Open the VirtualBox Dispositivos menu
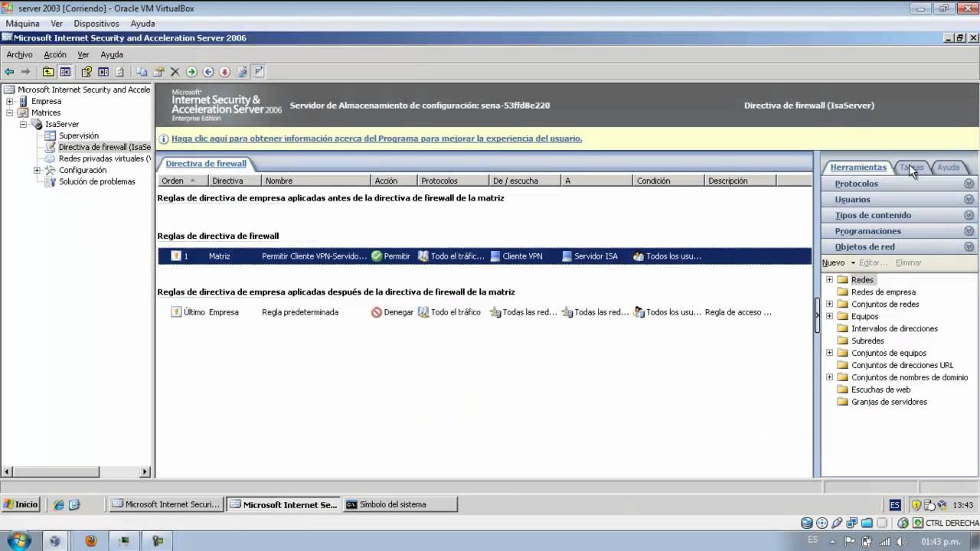This screenshot has width=980, height=551. [96, 24]
